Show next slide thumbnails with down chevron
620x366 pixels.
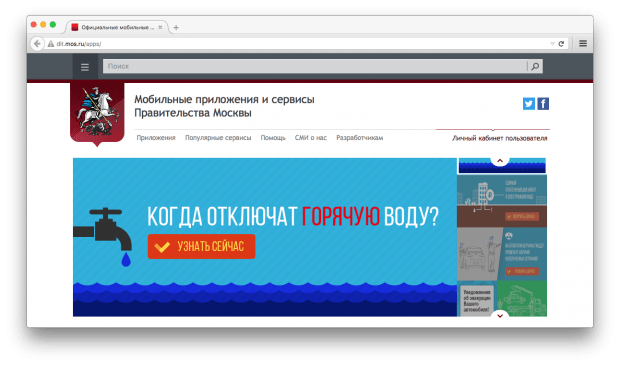pos(500,315)
